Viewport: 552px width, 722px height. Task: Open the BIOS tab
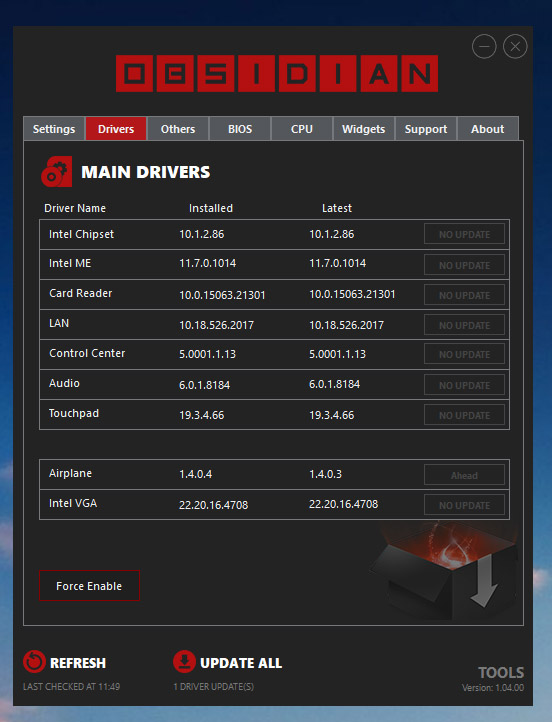(240, 129)
